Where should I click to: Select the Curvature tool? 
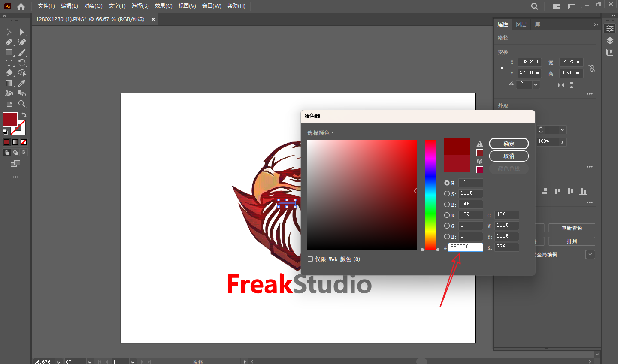22,42
